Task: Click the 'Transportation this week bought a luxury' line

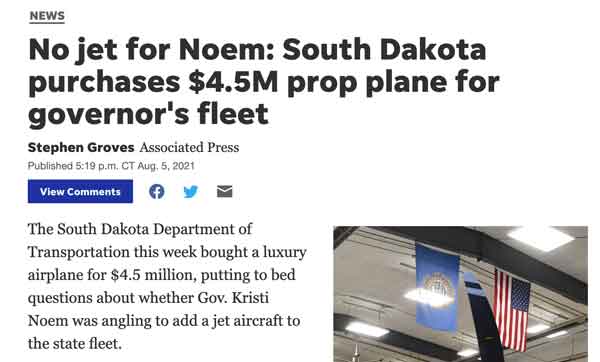Action: (167, 253)
